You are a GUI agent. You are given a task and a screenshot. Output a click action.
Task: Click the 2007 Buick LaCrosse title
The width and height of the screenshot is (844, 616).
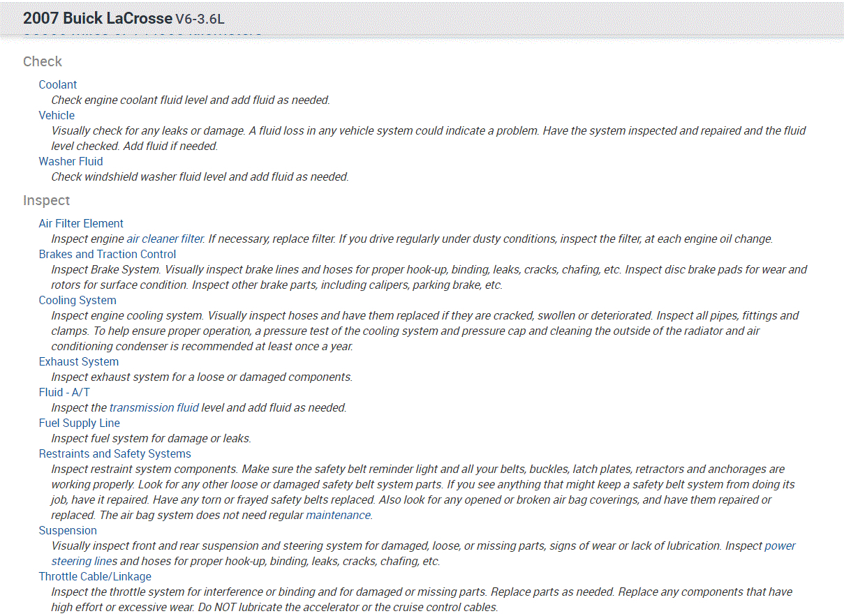click(x=98, y=18)
